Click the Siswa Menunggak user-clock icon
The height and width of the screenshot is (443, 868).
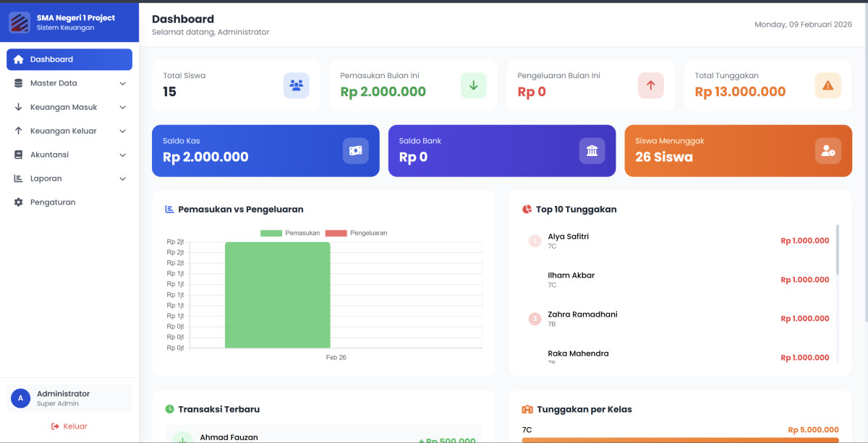pos(829,150)
